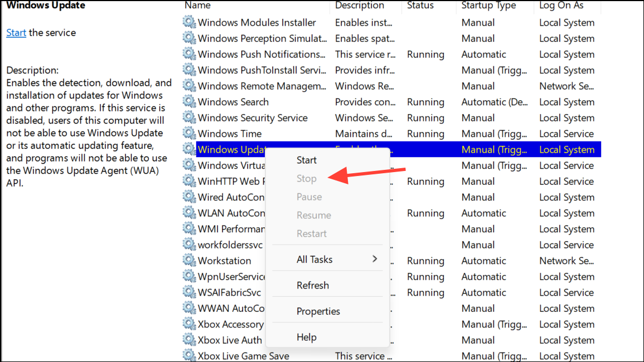
Task: Click the gear icon beside Windows Modules Installer
Action: tap(189, 22)
